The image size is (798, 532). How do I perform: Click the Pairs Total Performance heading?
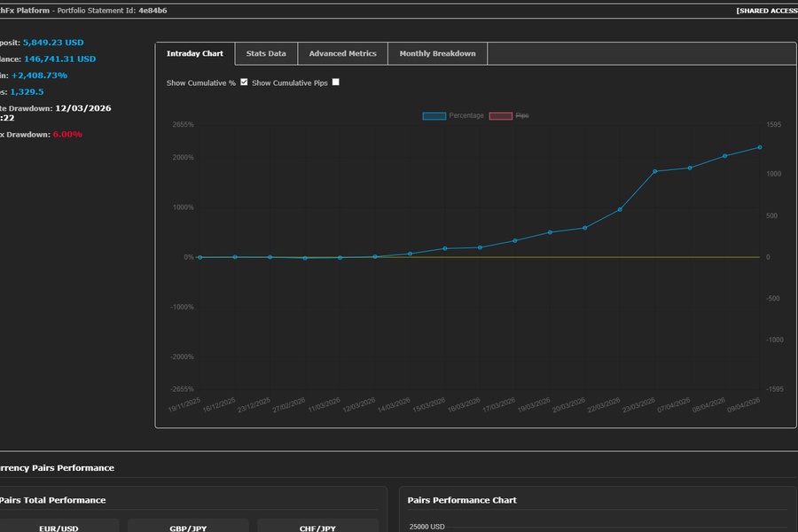pyautogui.click(x=52, y=500)
